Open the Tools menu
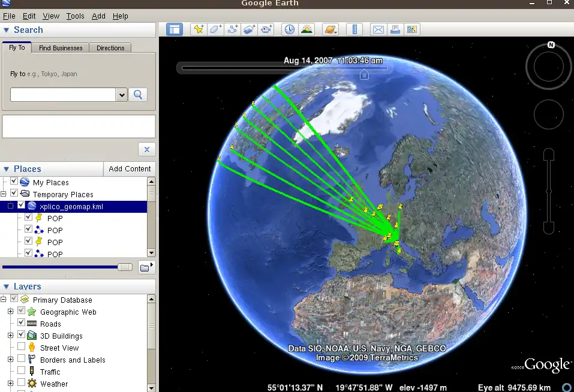This screenshot has height=392, width=574. [76, 16]
